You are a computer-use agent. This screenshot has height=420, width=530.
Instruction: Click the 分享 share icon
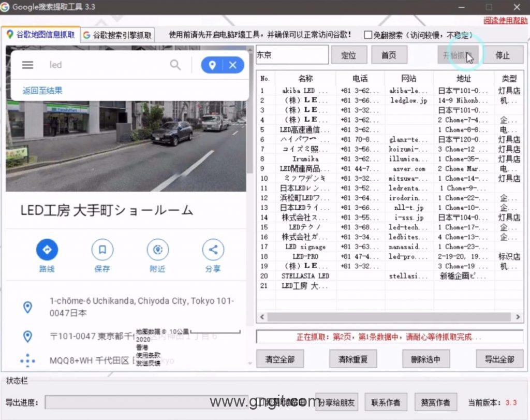[x=213, y=250]
